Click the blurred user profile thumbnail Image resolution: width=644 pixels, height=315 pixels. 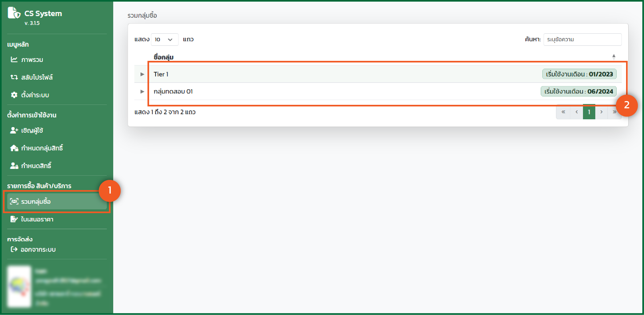pos(19,286)
